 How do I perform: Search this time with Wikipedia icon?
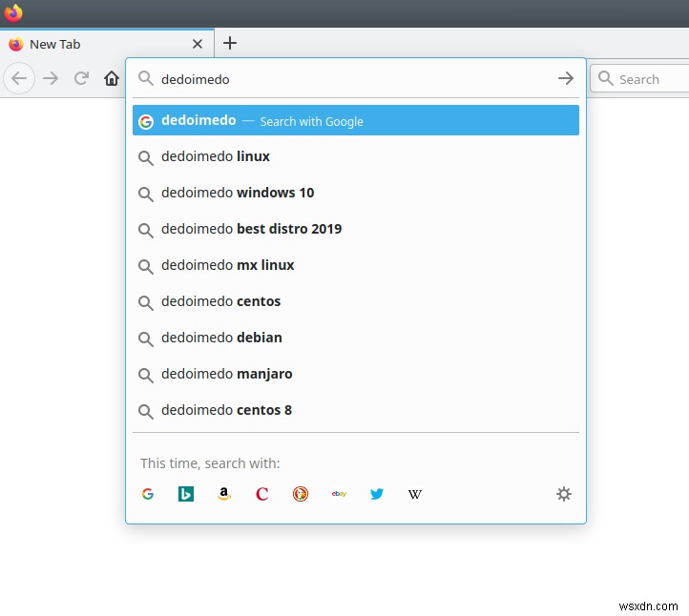point(415,494)
